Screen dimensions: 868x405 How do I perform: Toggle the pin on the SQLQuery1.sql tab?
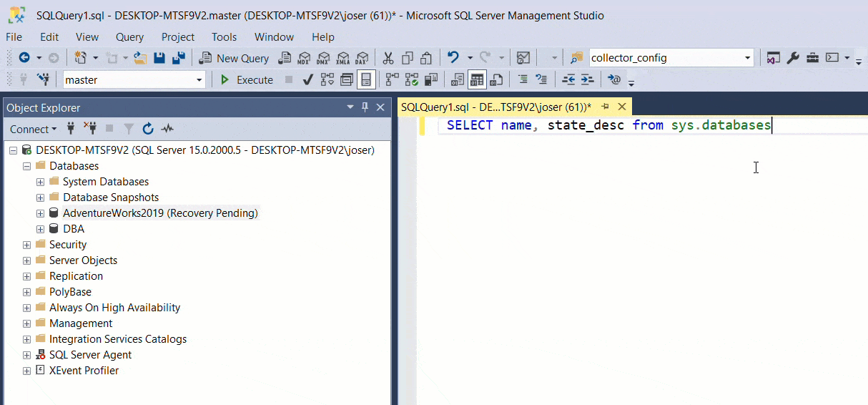(605, 107)
